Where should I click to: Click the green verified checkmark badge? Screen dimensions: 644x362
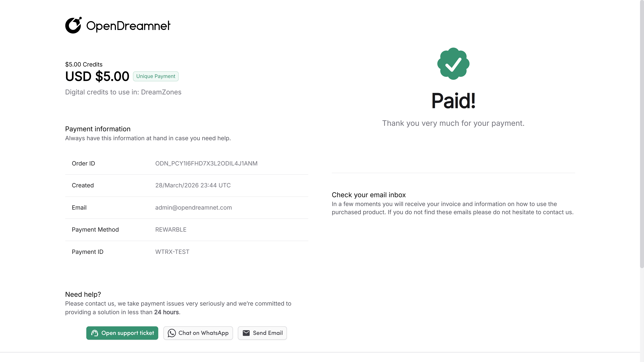[453, 64]
